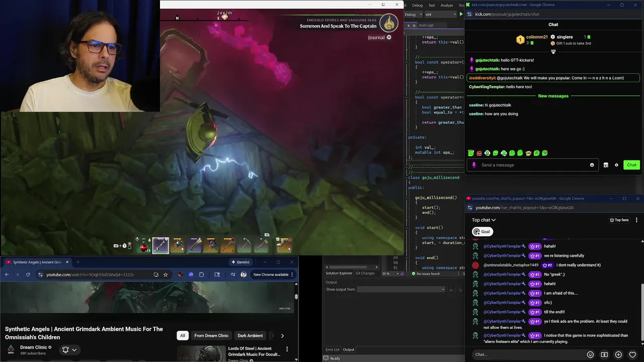Go back in the Chrome YouTube window

click(x=7, y=275)
